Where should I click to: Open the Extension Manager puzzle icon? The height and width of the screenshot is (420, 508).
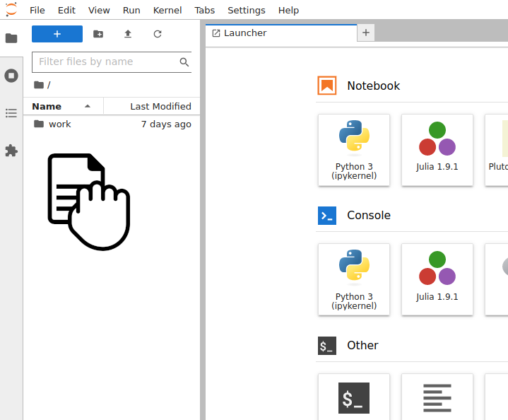coord(11,151)
